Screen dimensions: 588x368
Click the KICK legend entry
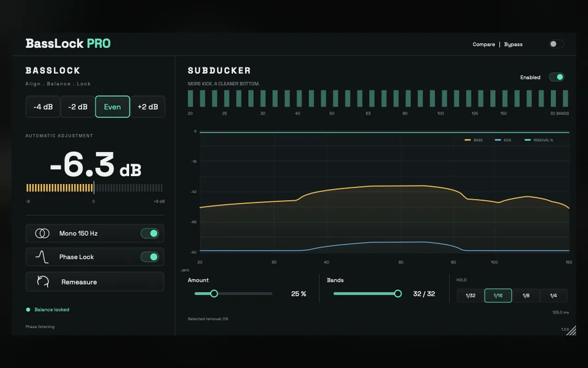tap(503, 140)
